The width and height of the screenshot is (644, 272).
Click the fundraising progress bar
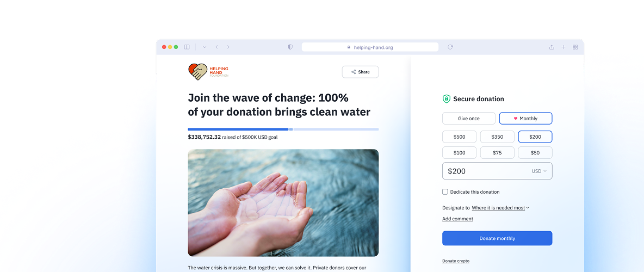point(283,129)
